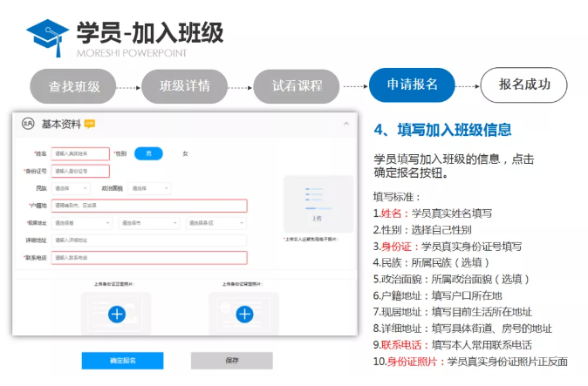588x386 pixels.
Task: Collapse the 基本资料 panel with the chevron
Action: tap(346, 124)
